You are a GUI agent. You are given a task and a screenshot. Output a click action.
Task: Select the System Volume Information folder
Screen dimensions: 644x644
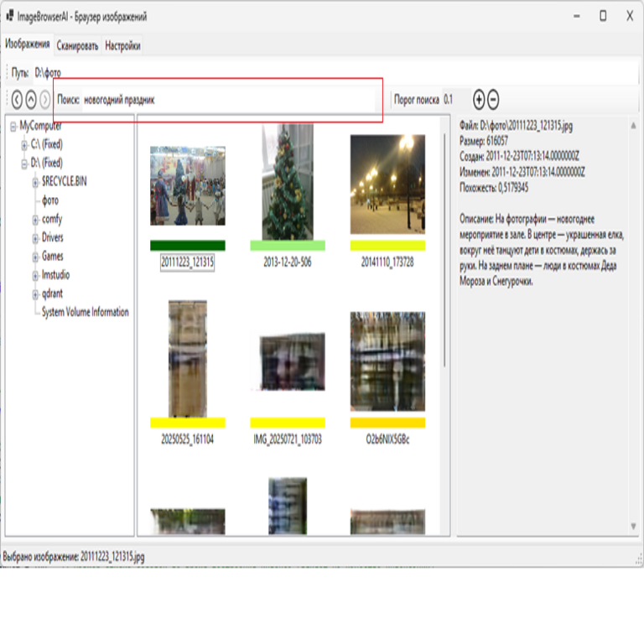85,312
